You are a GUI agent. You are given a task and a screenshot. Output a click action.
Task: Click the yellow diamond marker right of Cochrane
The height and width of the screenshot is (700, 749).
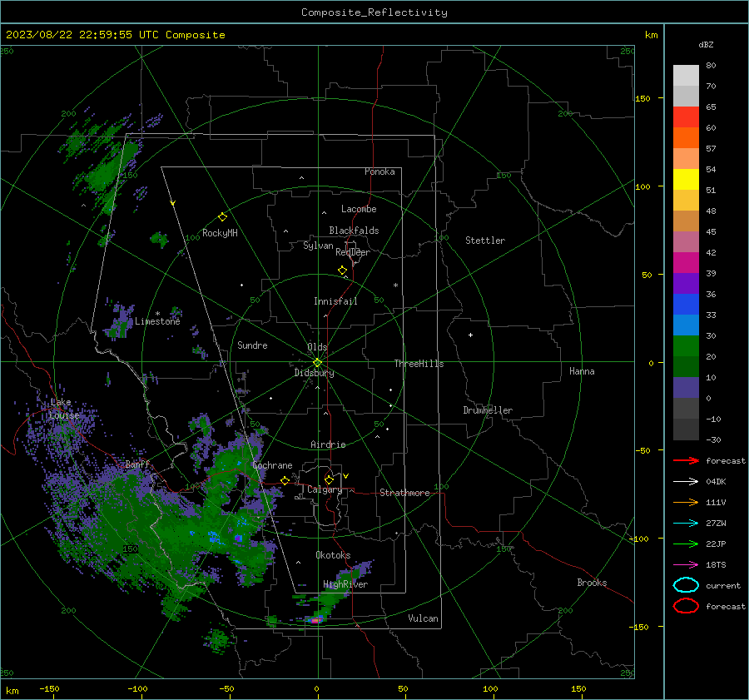285,480
